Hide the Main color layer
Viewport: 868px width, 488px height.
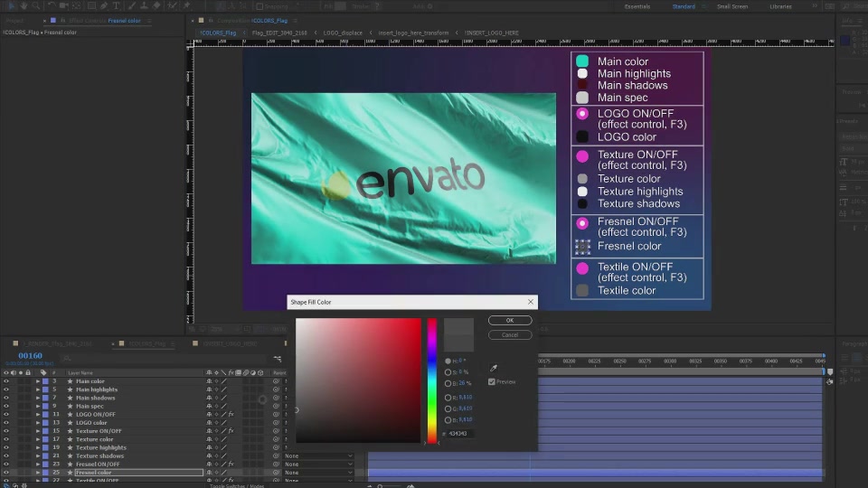click(6, 381)
